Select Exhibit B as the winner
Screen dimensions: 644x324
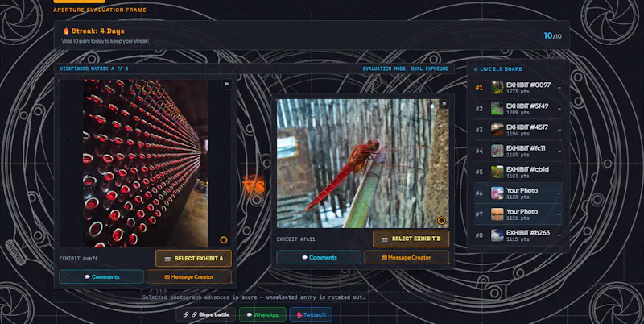coord(411,239)
